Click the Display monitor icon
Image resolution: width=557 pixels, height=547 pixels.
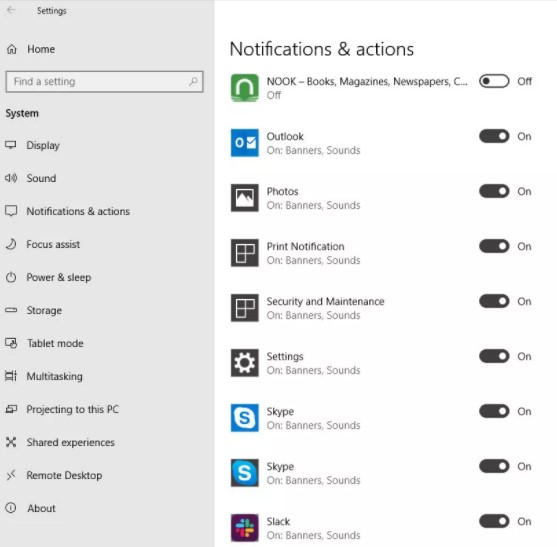click(x=11, y=145)
